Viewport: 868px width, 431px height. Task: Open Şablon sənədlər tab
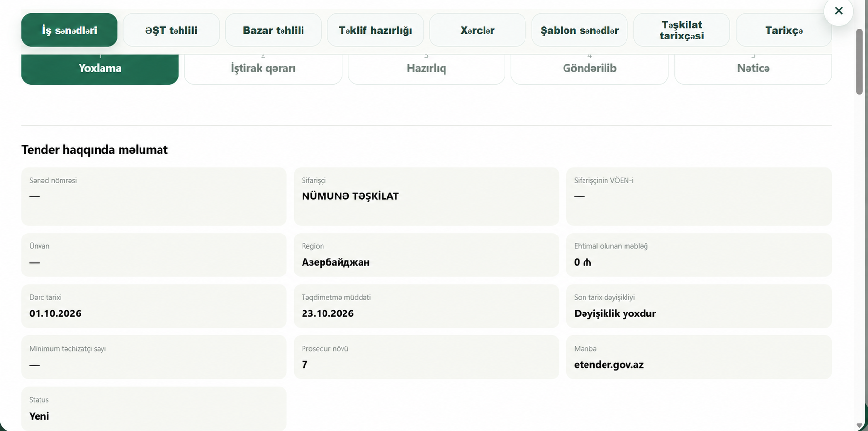[x=580, y=30]
